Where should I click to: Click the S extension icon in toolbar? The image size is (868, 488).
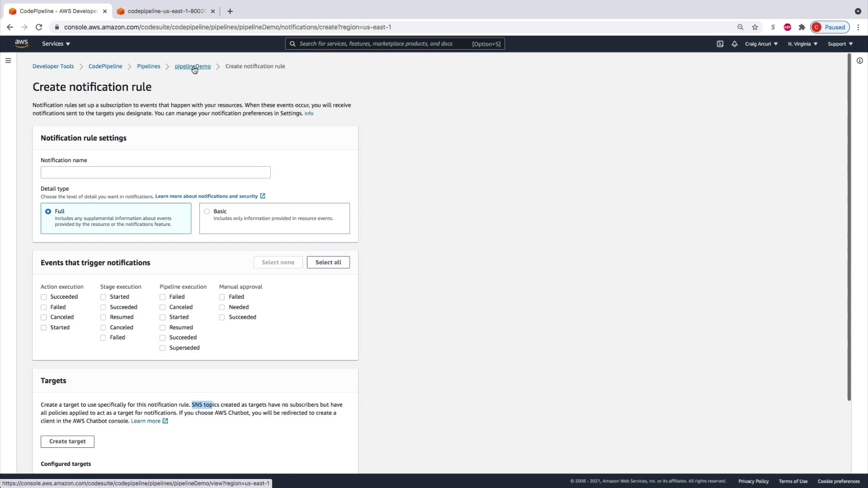(773, 27)
